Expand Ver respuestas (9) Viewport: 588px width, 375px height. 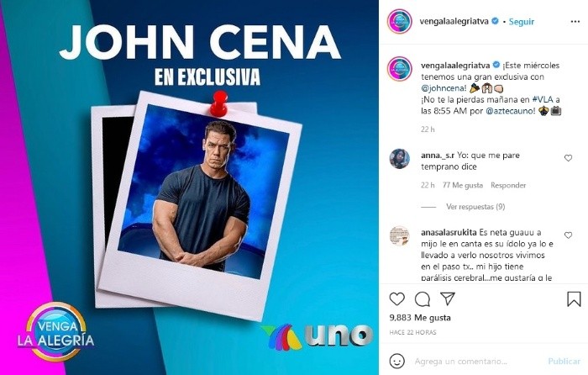tap(475, 207)
